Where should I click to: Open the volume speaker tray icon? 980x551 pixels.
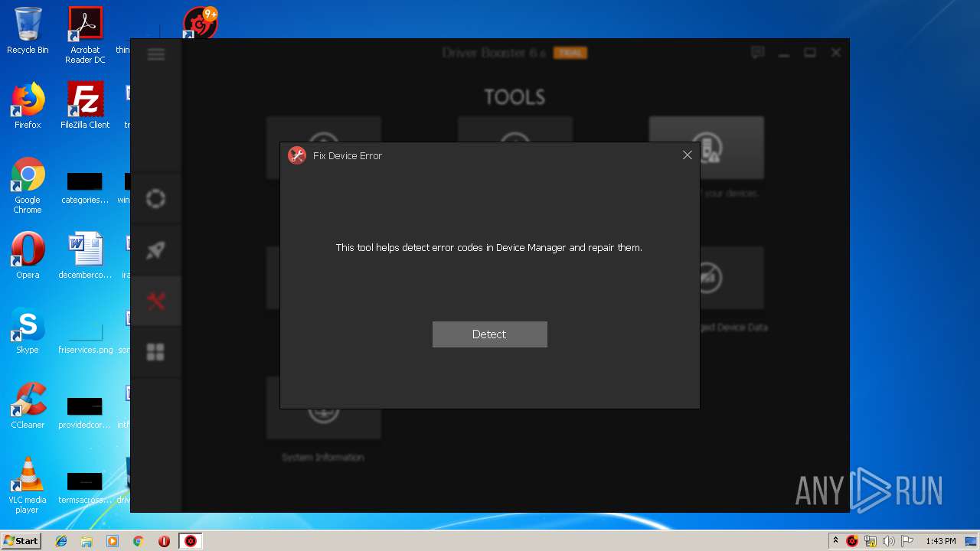(x=889, y=541)
